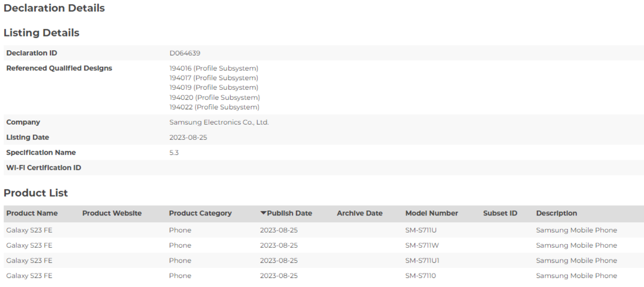
Task: Open referenced design 194019 Profile Subsystem
Action: coord(214,87)
